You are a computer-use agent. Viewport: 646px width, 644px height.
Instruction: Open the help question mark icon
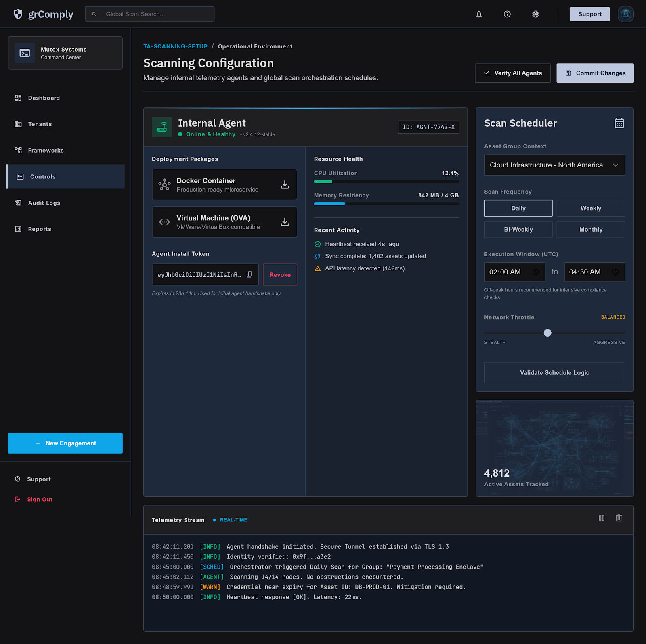507,14
